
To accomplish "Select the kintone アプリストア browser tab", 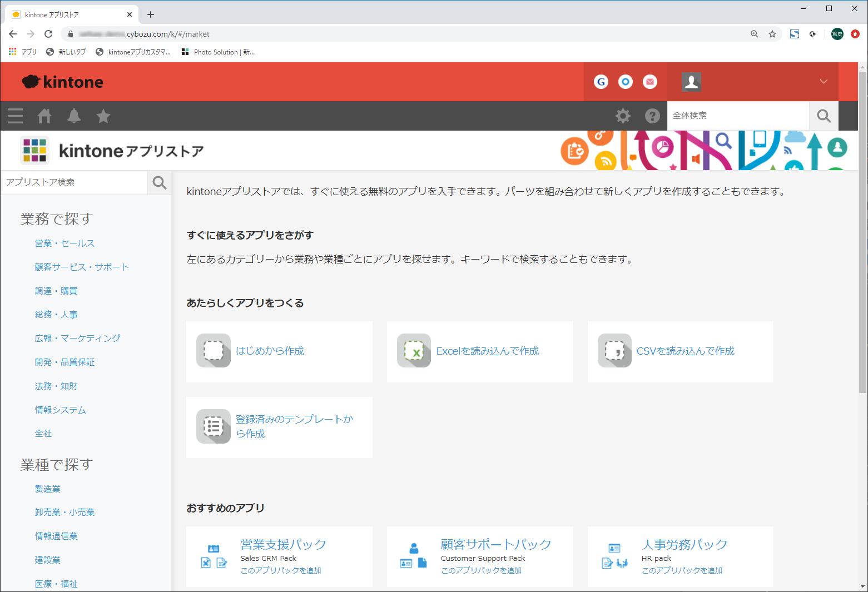I will [72, 14].
